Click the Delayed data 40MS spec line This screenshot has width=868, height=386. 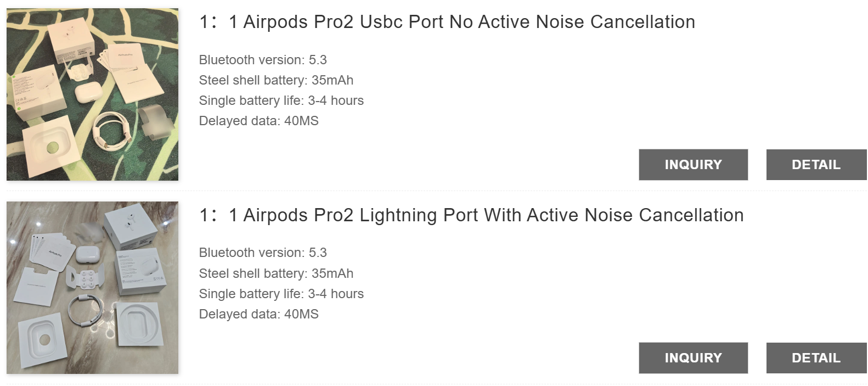tap(258, 121)
